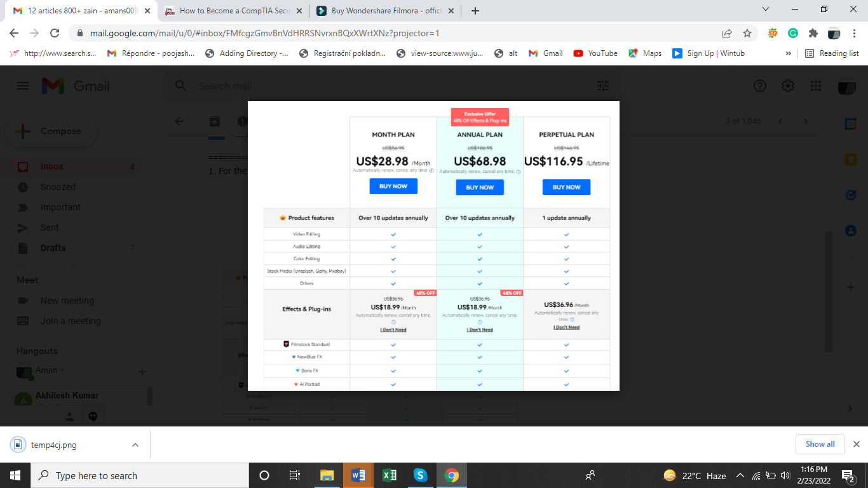Open Word from the taskbar
This screenshot has height=488, width=868.
(358, 475)
